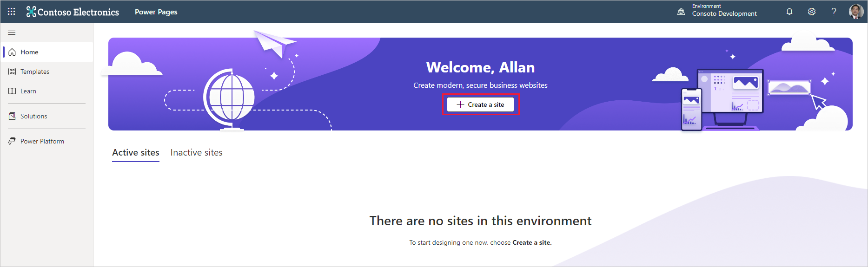Click the Solutions icon in sidebar
The height and width of the screenshot is (267, 868).
pos(12,116)
